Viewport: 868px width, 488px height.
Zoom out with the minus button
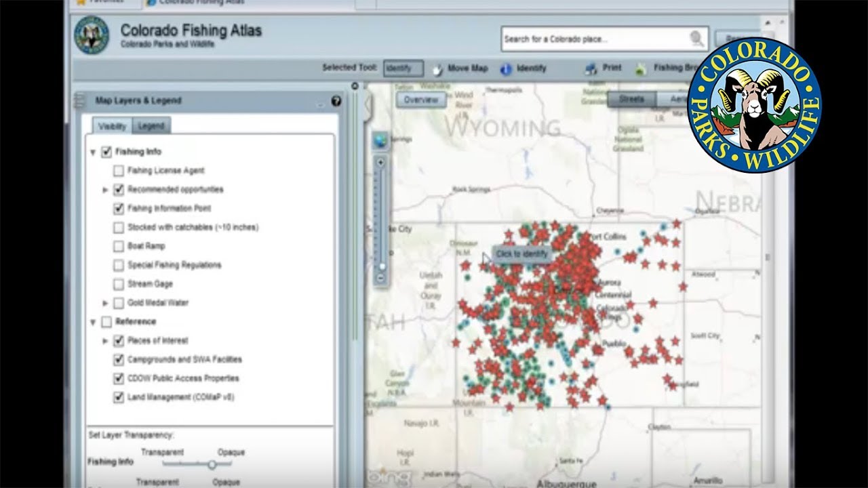[380, 278]
